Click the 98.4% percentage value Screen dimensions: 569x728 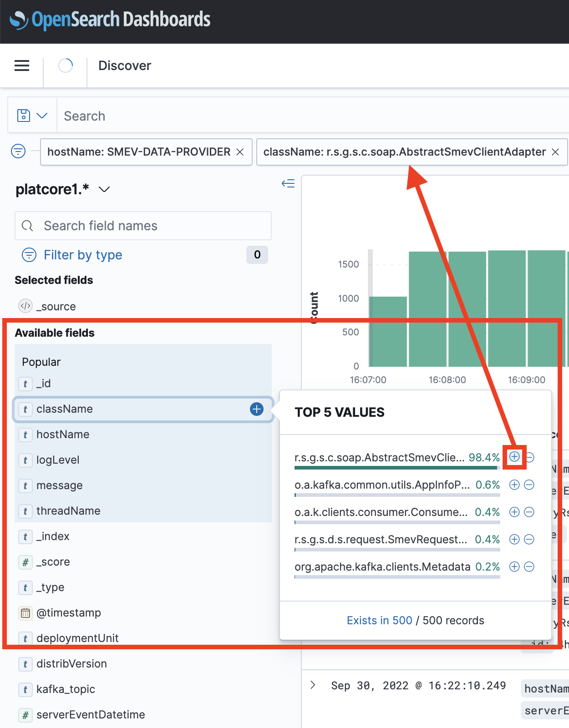tap(484, 457)
